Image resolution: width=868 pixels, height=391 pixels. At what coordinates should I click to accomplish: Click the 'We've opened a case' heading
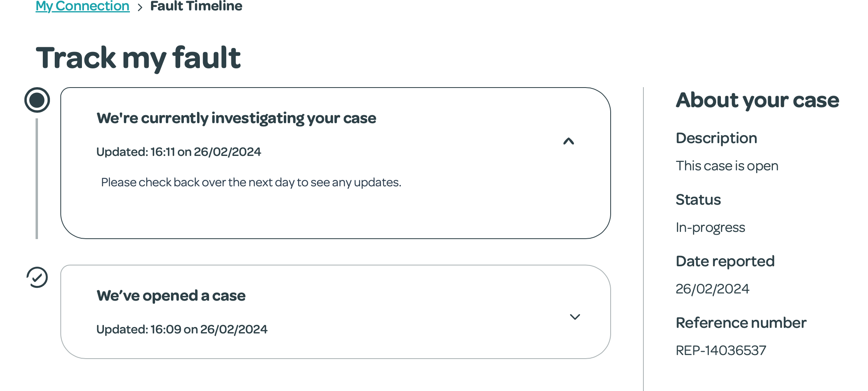171,296
